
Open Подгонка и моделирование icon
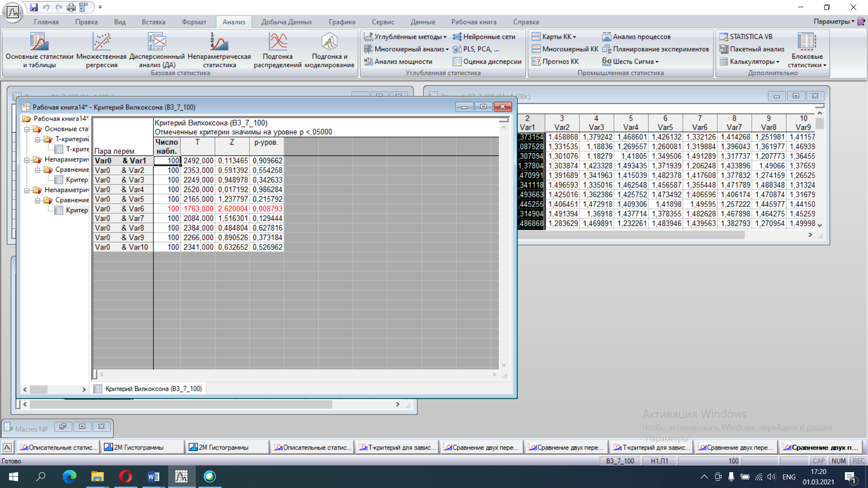(x=330, y=50)
